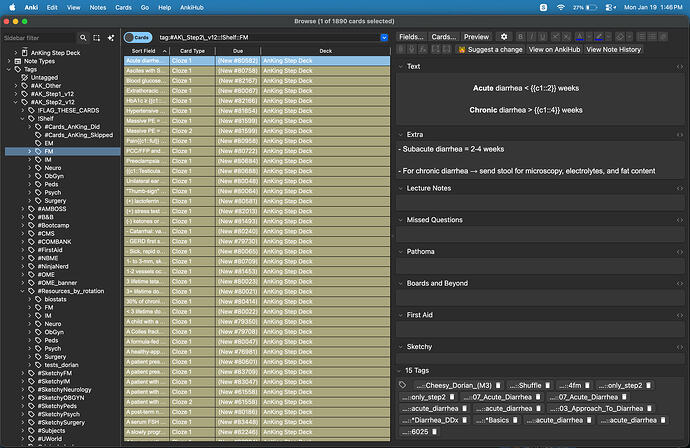690x448 pixels.
Task: Open the search history dropdown arrow
Action: click(384, 37)
